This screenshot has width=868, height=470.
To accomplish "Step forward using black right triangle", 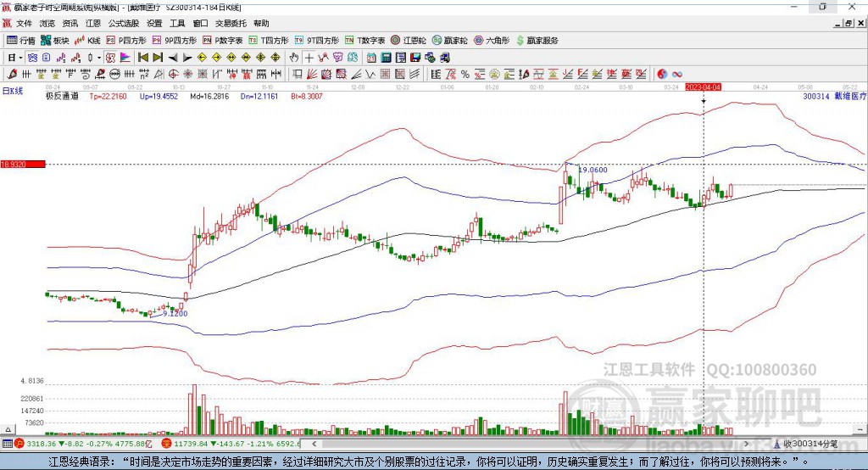I will [187, 58].
